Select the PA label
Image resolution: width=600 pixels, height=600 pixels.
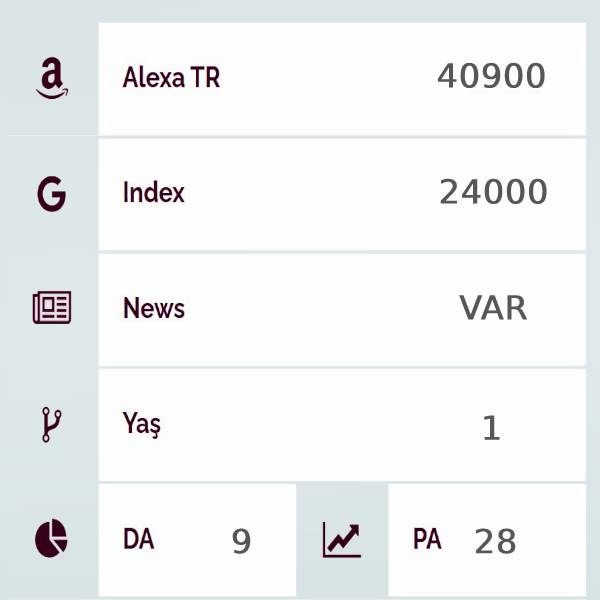(x=427, y=539)
